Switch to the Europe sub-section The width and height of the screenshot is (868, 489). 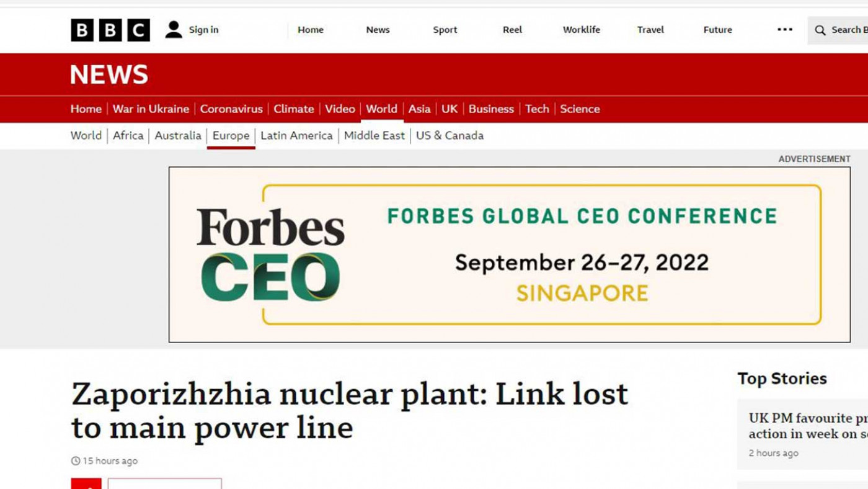[x=231, y=135]
